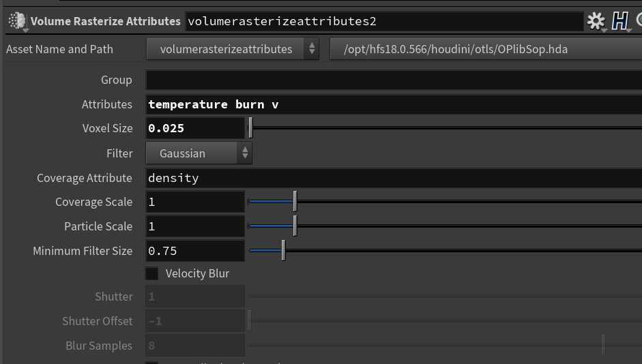Viewport: 642px width, 364px height.
Task: Open Houdini help via the H icon
Action: click(x=620, y=21)
